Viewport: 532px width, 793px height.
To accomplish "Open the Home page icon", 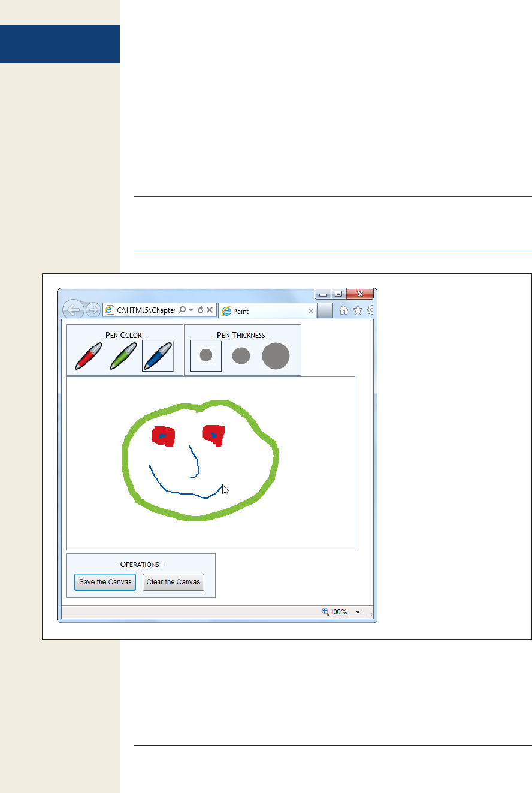I will click(344, 310).
